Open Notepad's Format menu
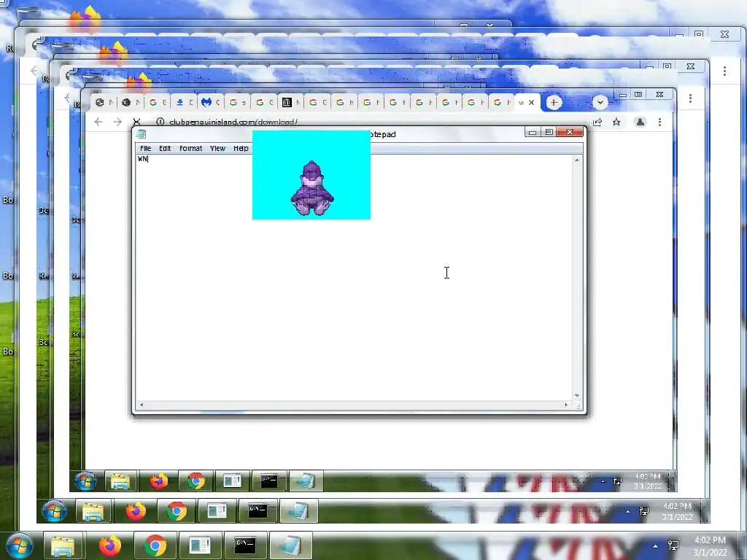The height and width of the screenshot is (560, 747). 190,149
